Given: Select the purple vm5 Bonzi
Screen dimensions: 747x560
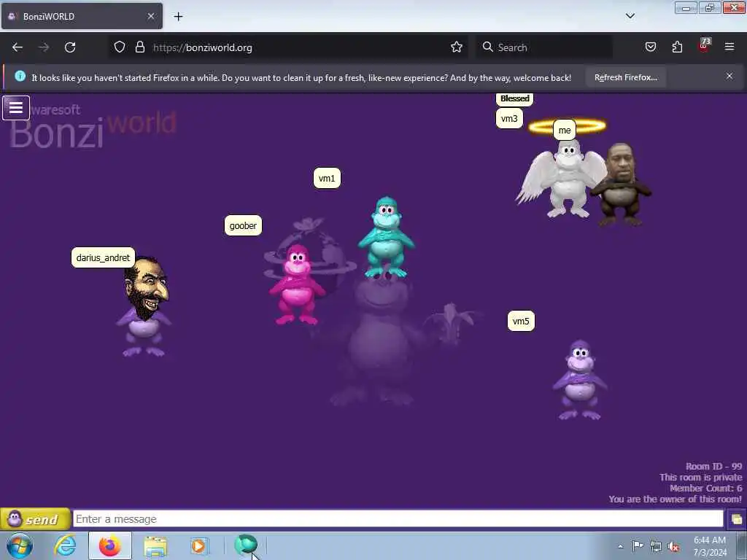Looking at the screenshot, I should click(580, 380).
